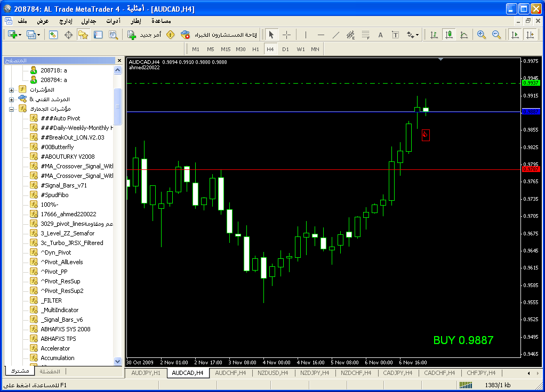Pick the Trendline drawing tool
This screenshot has width=545, height=392.
click(x=335, y=35)
